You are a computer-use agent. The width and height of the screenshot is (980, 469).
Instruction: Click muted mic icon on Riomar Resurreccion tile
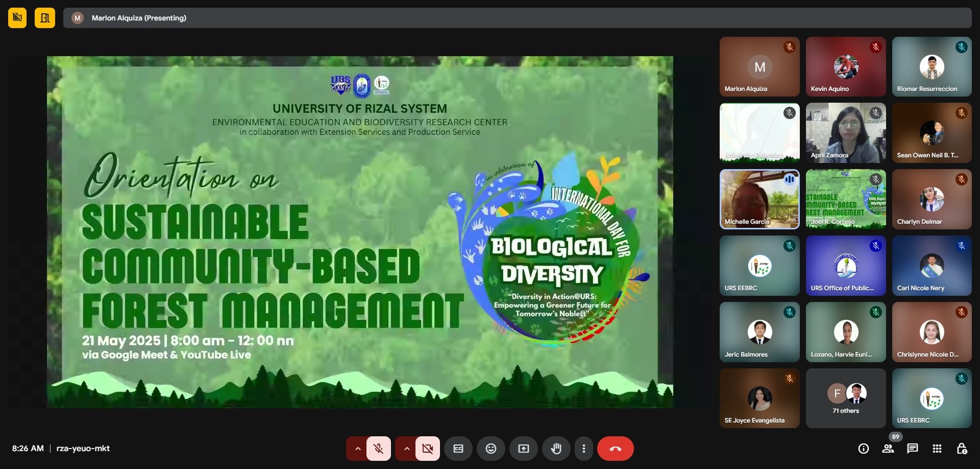coord(962,47)
